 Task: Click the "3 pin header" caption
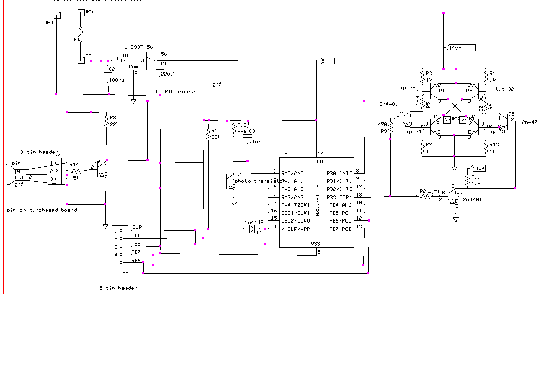(x=39, y=152)
